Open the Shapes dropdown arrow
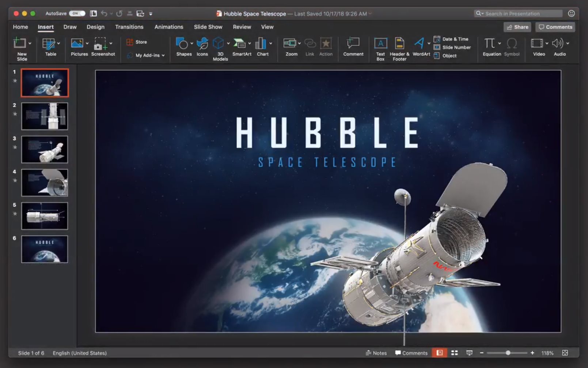588x368 pixels. [x=192, y=44]
